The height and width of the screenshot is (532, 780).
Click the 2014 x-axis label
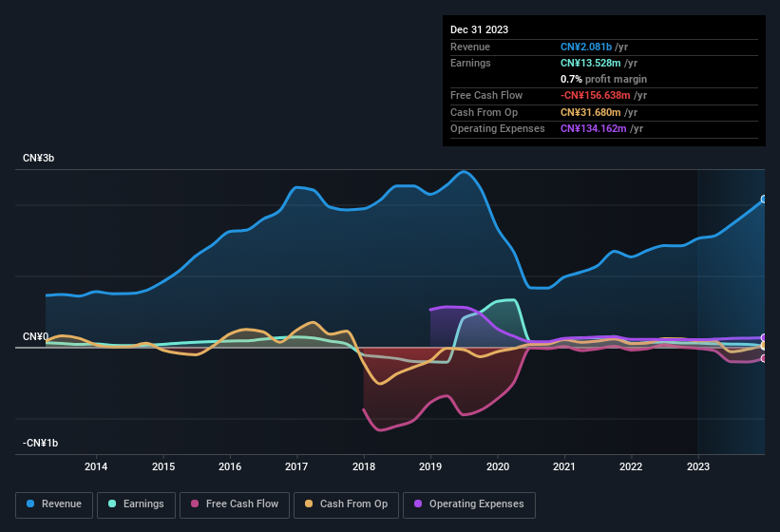pos(96,466)
